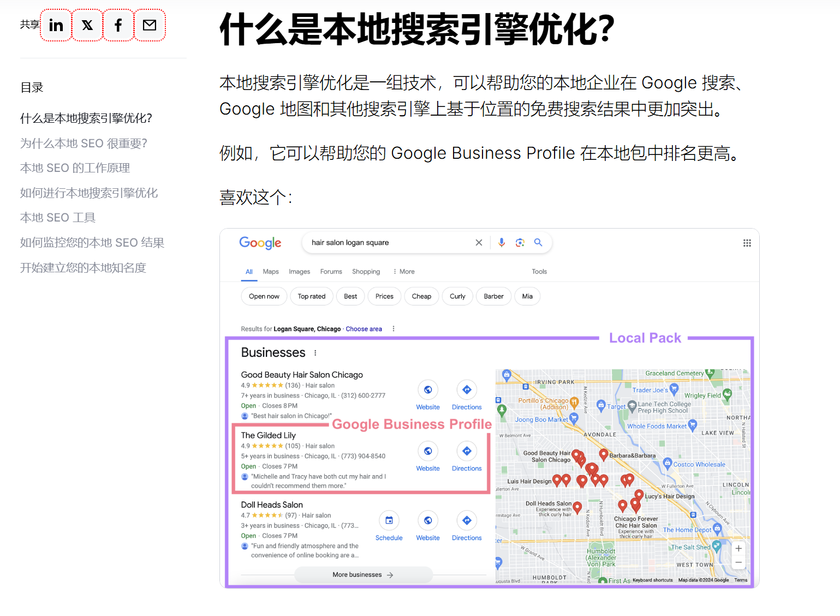Open the Google apps grid icon
This screenshot has width=840, height=616.
[747, 243]
